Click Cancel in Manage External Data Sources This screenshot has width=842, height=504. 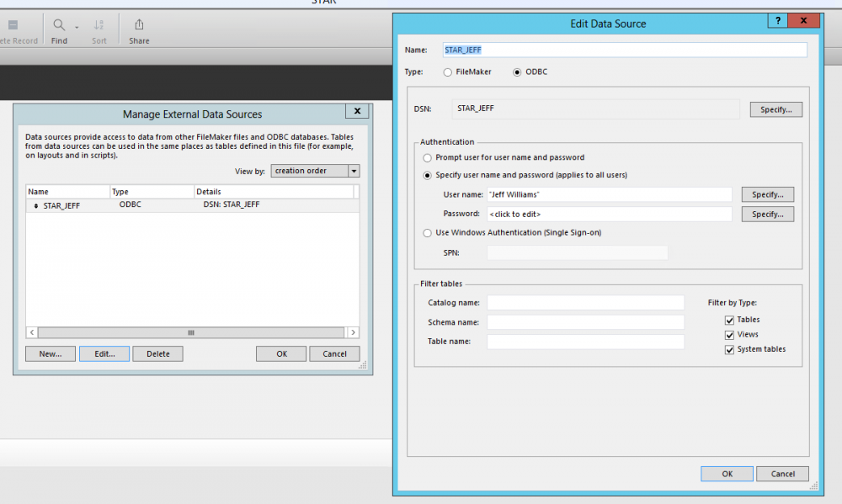point(334,353)
